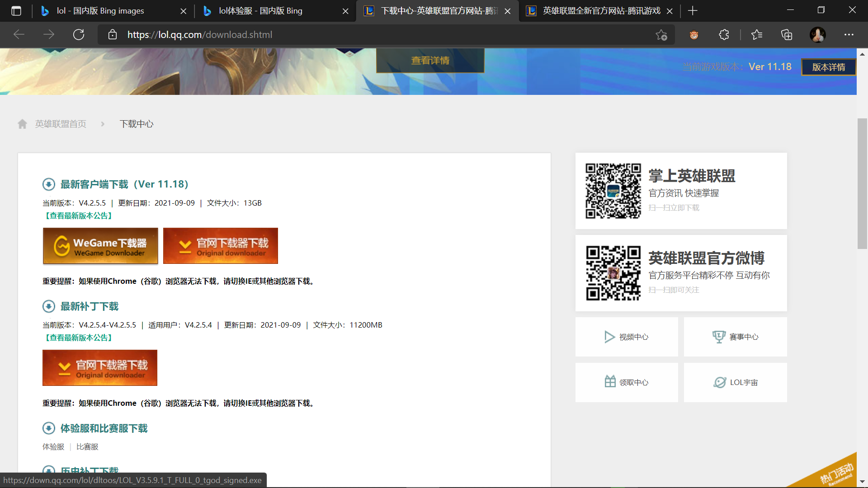Viewport: 868px width, 488px height.
Task: Click Ver 11.18 current version text
Action: 770,67
